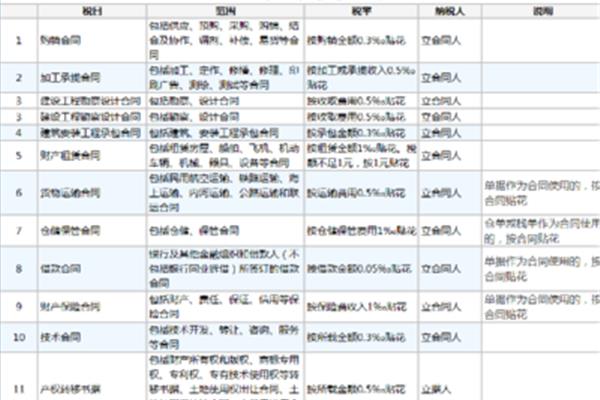This screenshot has height=400, width=600.
Task: Click row number '6' of 货物运输合同
Action: (19, 193)
